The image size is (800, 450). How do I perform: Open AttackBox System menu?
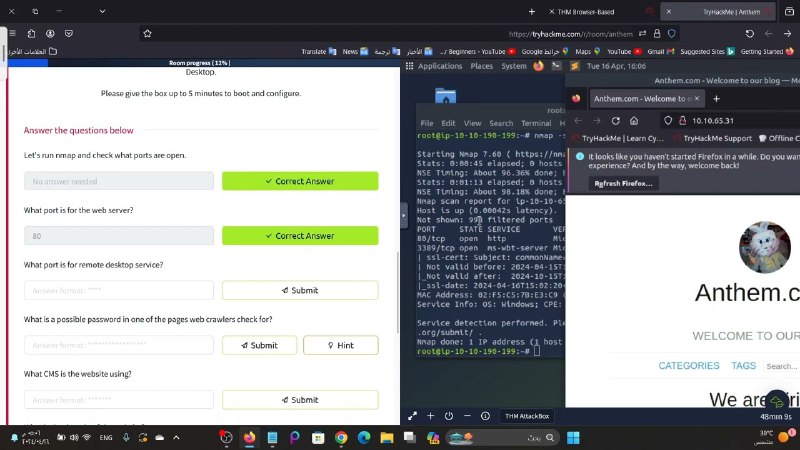[x=514, y=66]
